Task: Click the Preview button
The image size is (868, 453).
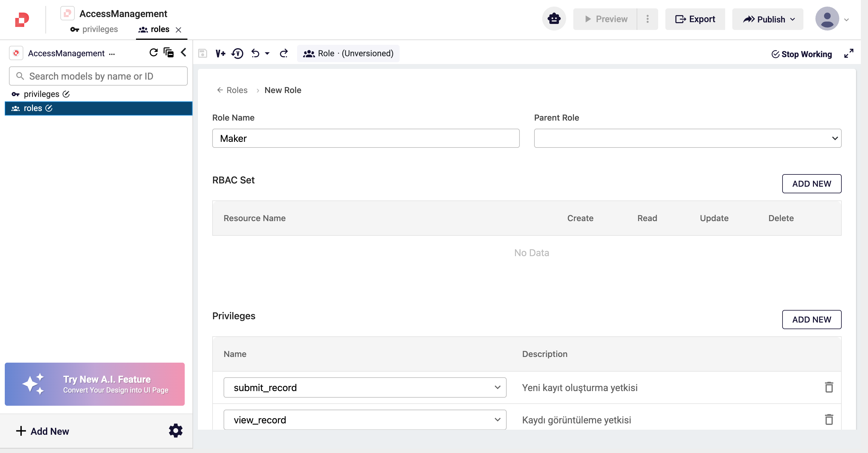Action: click(605, 19)
